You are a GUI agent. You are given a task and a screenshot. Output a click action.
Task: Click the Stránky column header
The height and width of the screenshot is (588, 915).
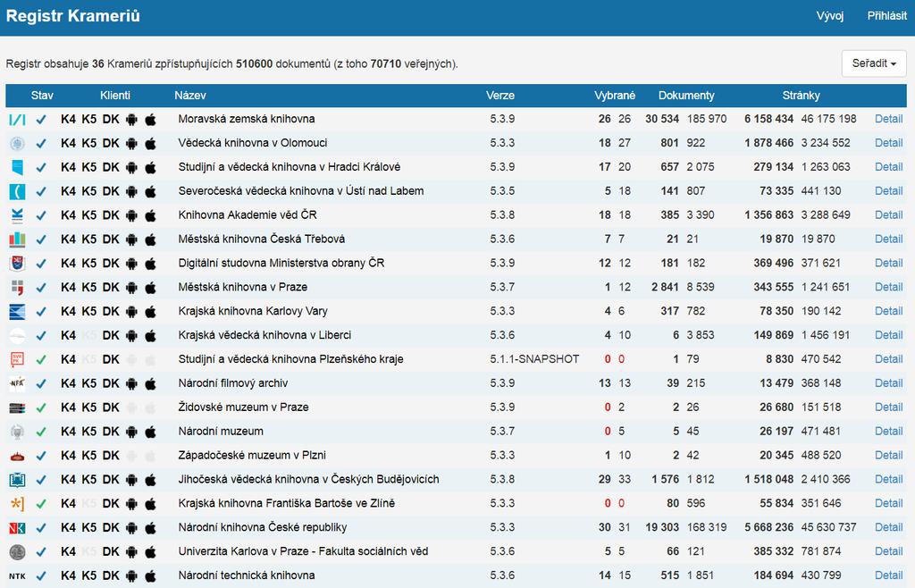pos(802,96)
